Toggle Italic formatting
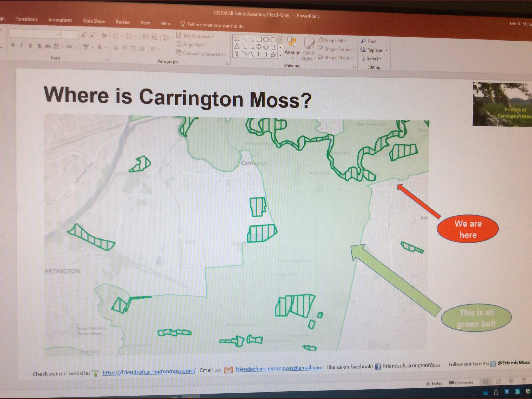This screenshot has width=532, height=399. [x=21, y=45]
